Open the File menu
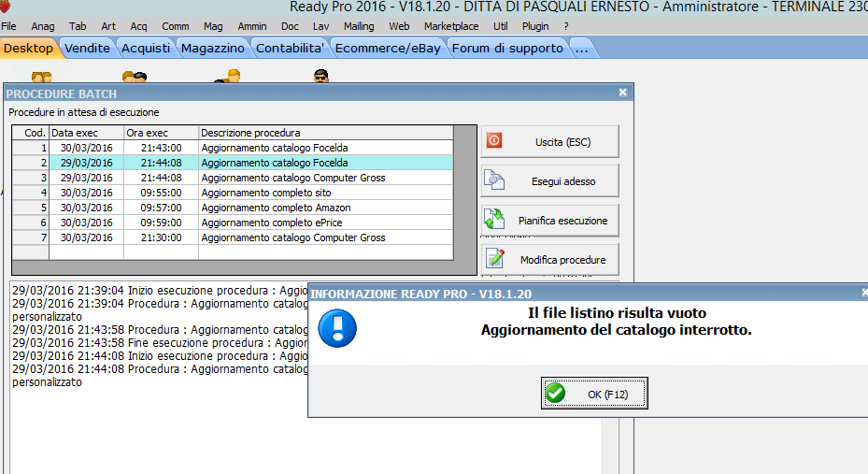Screen dimensions: 868x474 [8, 26]
